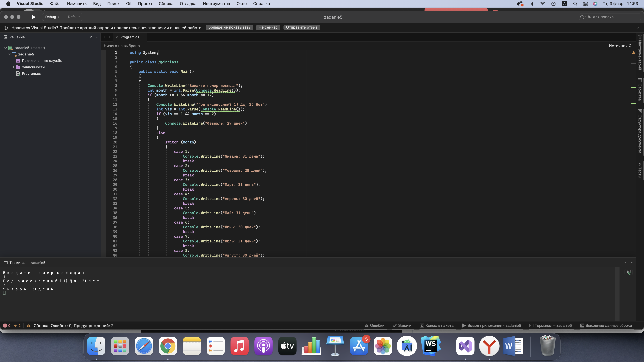The image size is (644, 362).
Task: Open the Отладка menu
Action: click(188, 4)
